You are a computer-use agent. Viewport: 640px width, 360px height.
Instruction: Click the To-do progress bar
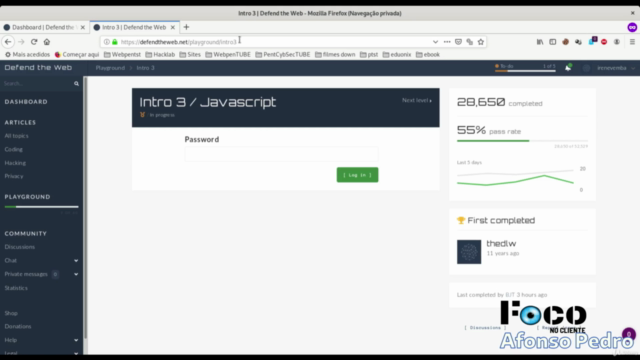(525, 71)
